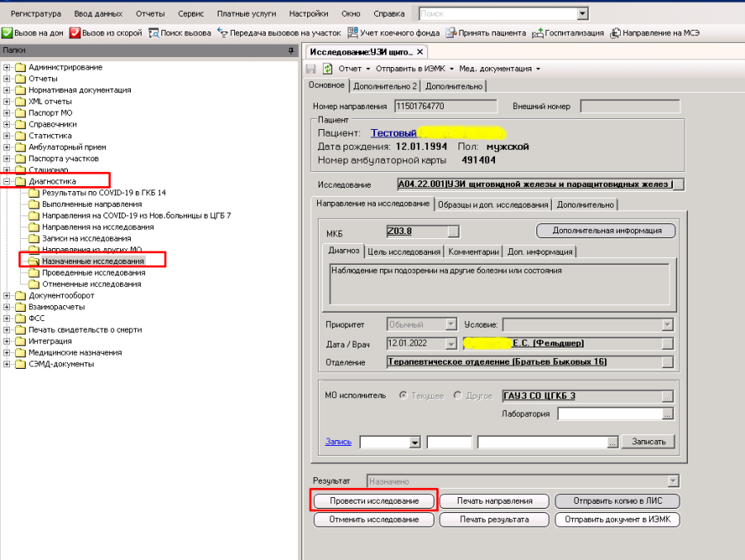Open the 'Регистратура' menu
The height and width of the screenshot is (560, 745).
tap(36, 14)
